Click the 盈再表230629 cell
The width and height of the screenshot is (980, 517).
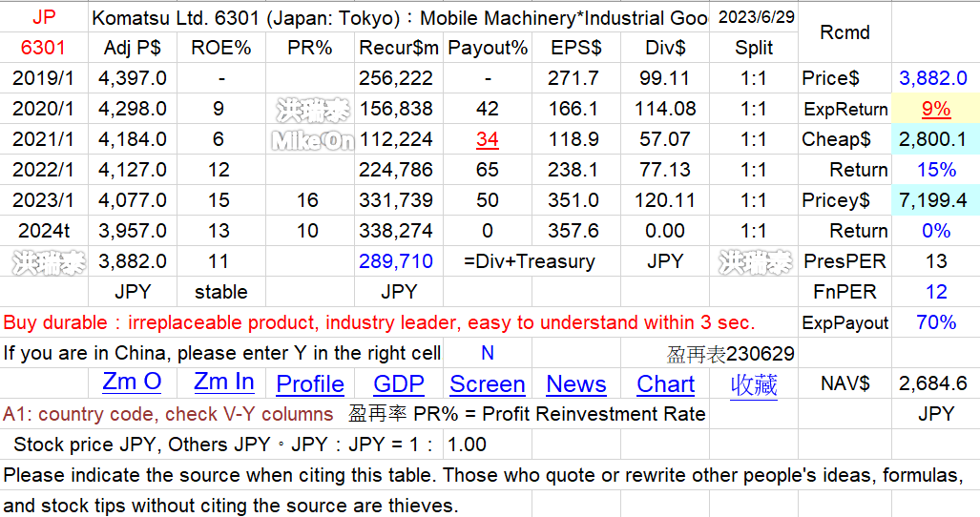pyautogui.click(x=731, y=355)
